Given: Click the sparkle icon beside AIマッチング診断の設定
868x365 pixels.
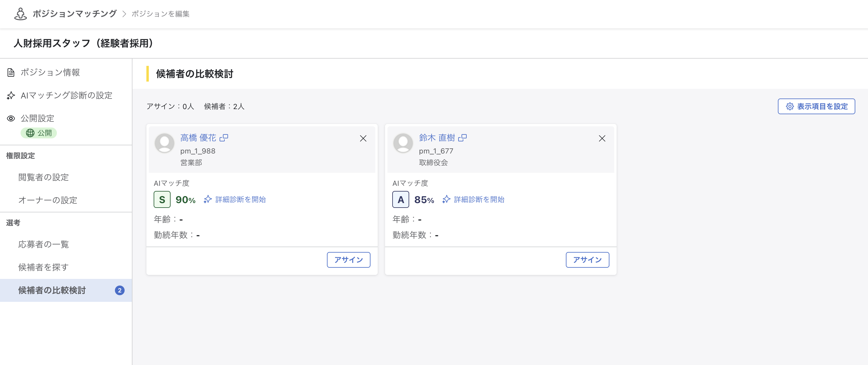Looking at the screenshot, I should pyautogui.click(x=11, y=95).
